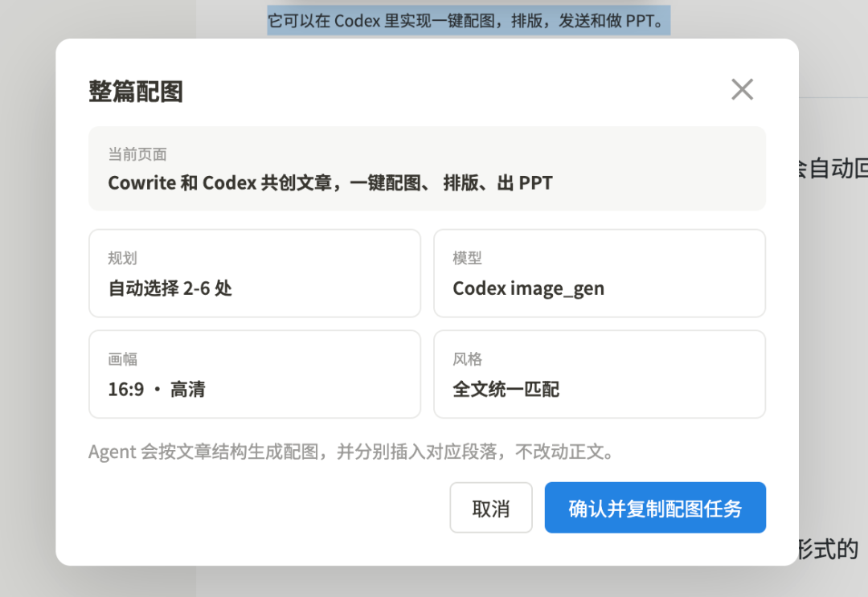Select the 当前页面 article title panel

click(427, 168)
